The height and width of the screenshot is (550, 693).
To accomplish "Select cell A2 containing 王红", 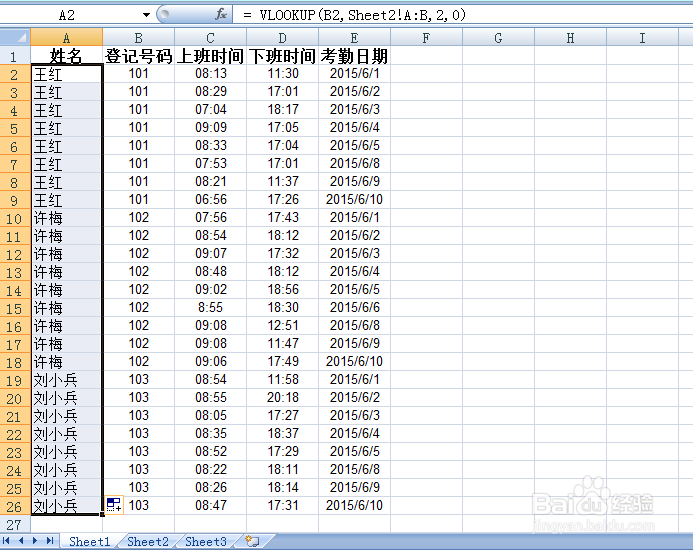I will [67, 74].
